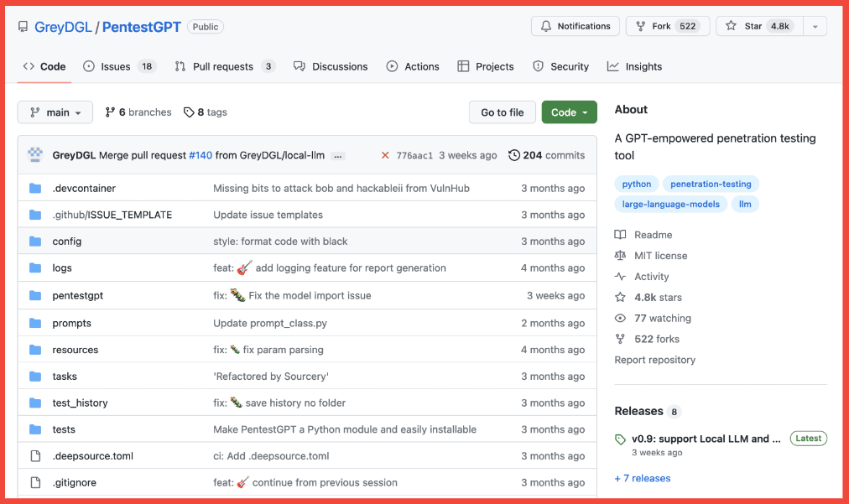Viewport: 849px width, 504px height.
Task: Star the PentestGPT repository
Action: point(755,26)
